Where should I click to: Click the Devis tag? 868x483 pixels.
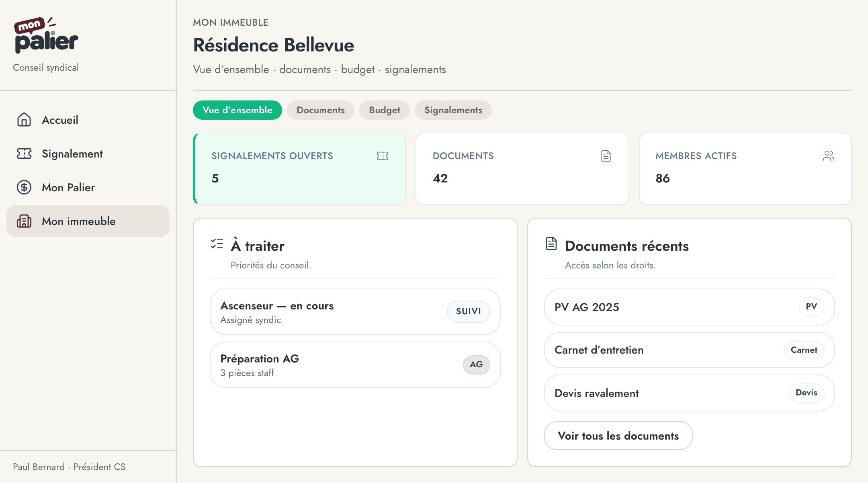point(807,393)
